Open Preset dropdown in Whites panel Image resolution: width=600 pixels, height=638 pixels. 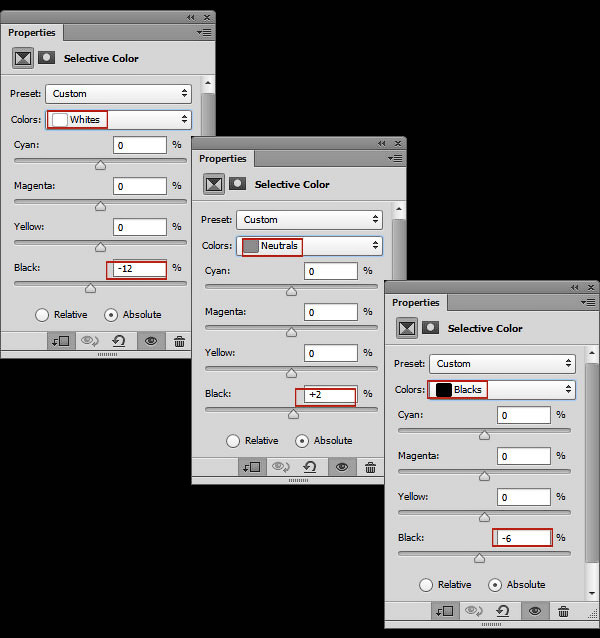click(x=118, y=94)
